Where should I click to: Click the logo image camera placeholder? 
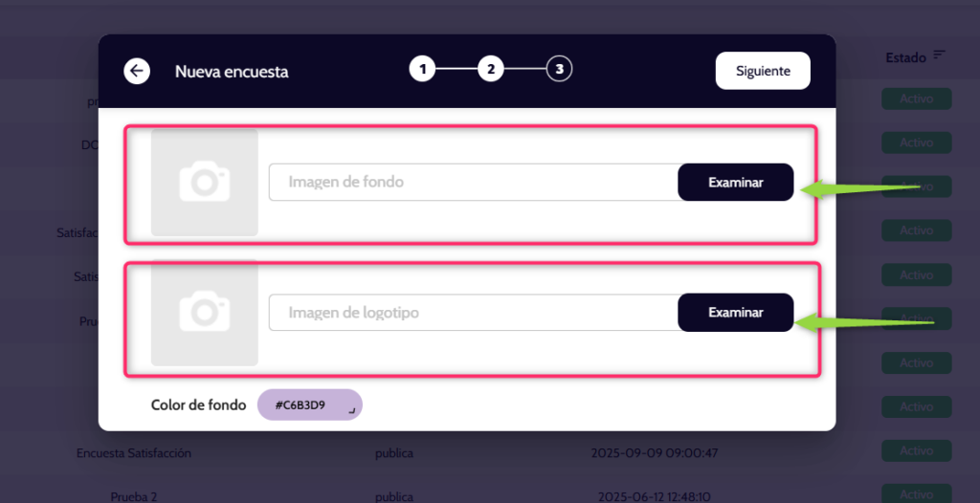pyautogui.click(x=204, y=313)
